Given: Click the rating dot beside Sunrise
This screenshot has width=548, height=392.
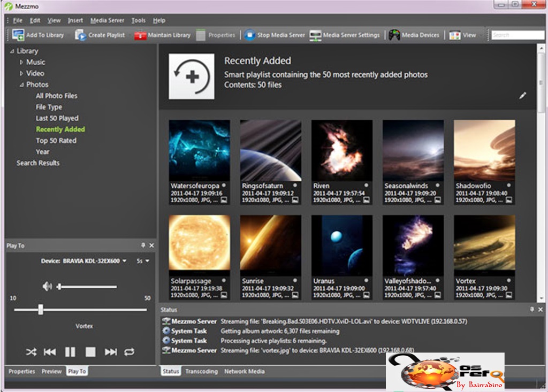Looking at the screenshot, I should [x=295, y=280].
